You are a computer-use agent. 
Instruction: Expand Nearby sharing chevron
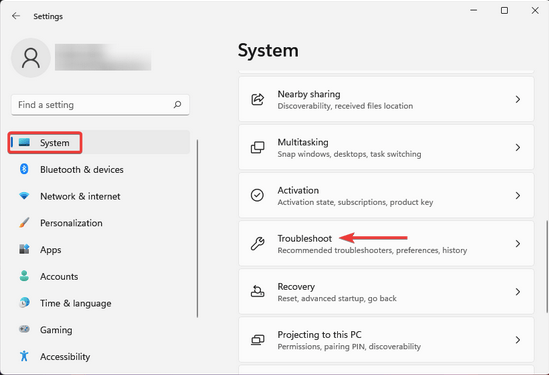(x=518, y=99)
